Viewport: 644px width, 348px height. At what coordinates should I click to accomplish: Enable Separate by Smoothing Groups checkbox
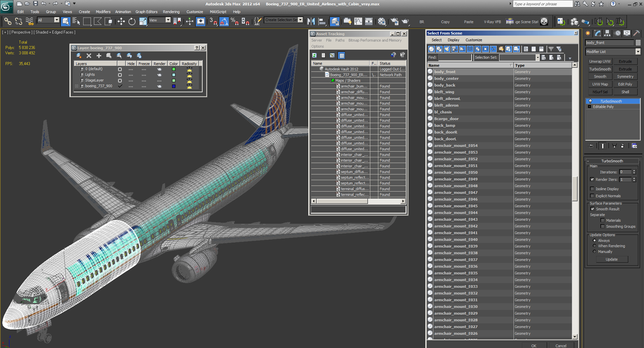[603, 226]
